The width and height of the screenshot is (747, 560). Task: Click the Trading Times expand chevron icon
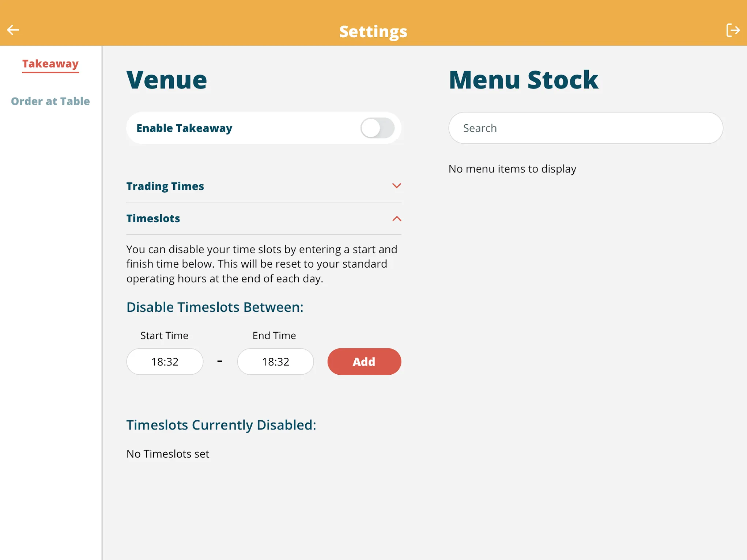coord(396,186)
